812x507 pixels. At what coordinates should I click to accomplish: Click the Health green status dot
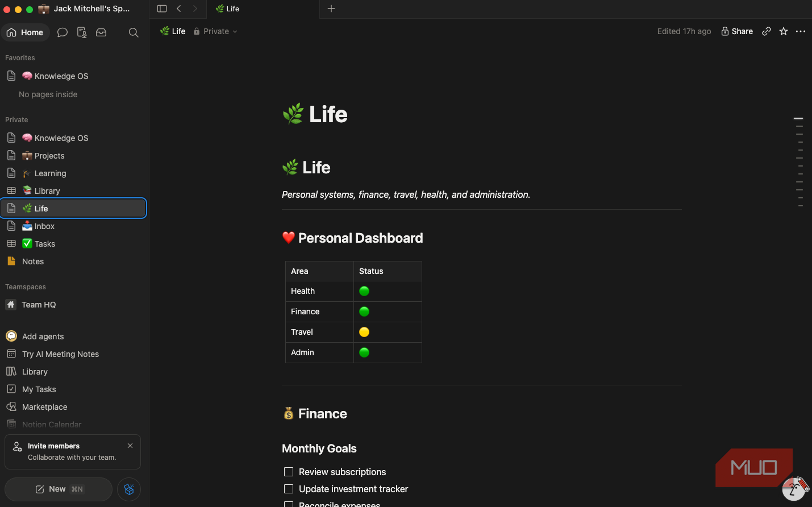click(364, 291)
